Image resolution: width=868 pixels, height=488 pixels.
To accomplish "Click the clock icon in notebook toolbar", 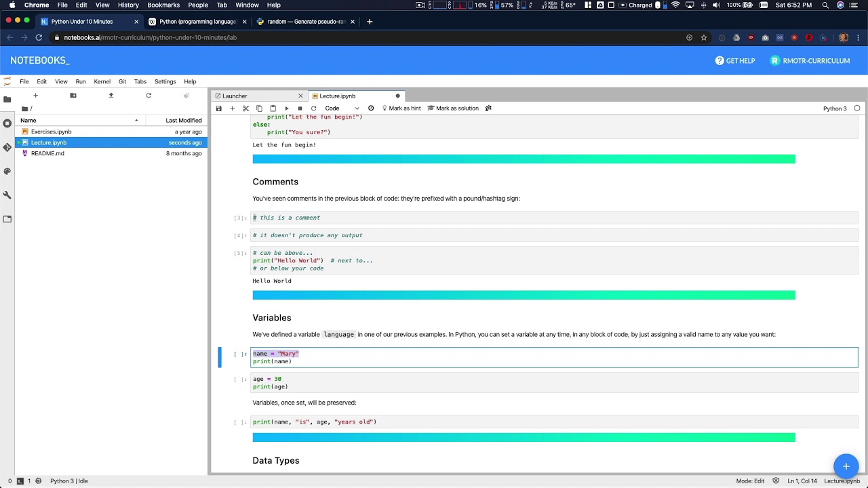I will click(x=371, y=108).
